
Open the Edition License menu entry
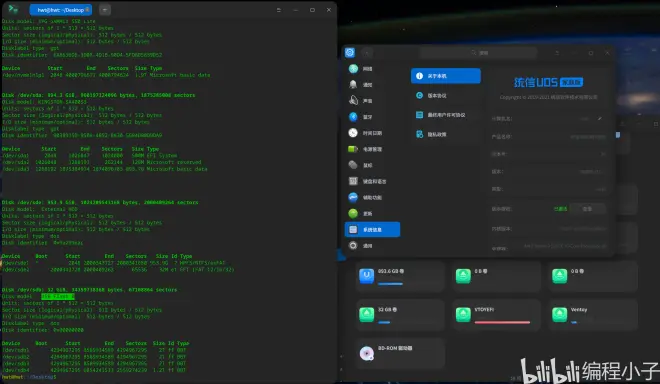(446, 96)
